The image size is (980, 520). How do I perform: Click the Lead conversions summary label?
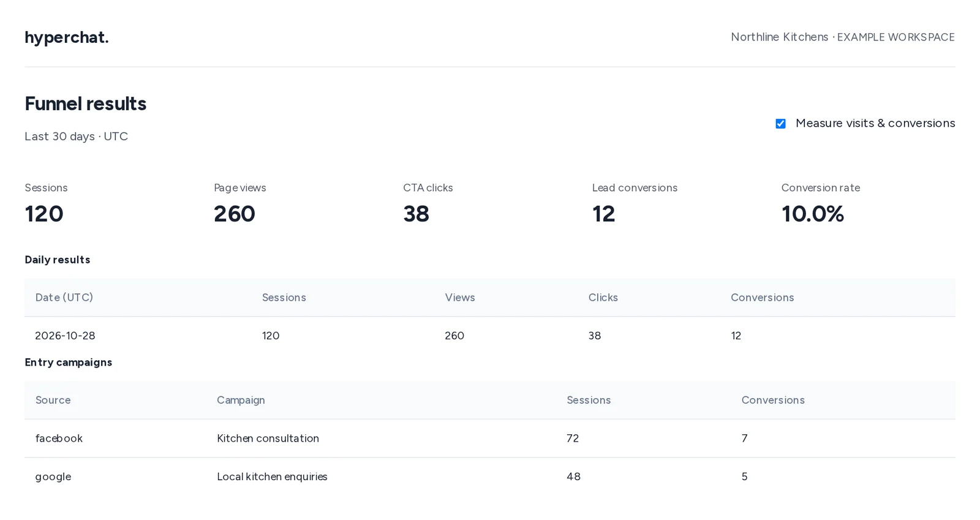[x=635, y=188]
